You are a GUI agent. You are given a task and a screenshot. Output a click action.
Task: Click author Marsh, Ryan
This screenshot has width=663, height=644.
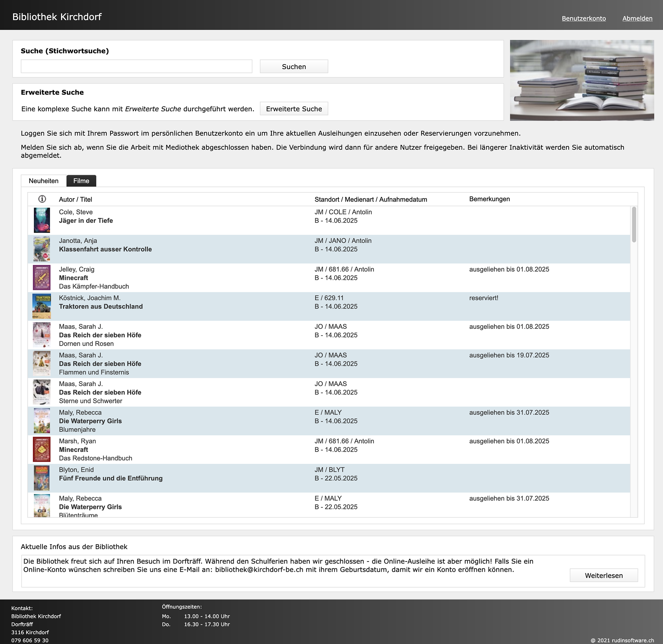[x=77, y=441]
